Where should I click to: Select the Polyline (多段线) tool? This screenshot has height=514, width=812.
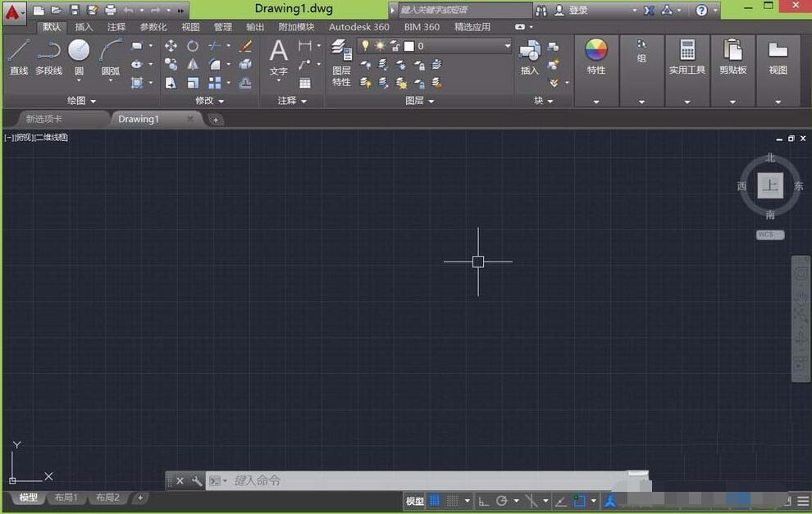click(x=48, y=57)
